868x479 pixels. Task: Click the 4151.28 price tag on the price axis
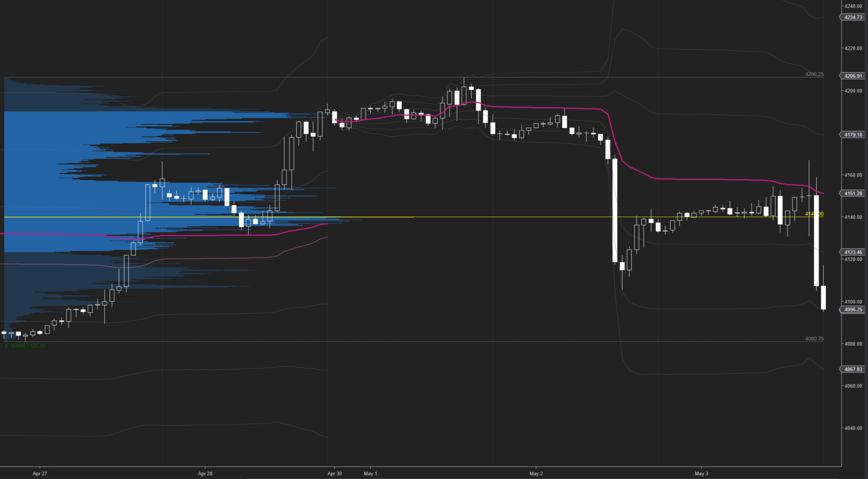[x=851, y=194]
